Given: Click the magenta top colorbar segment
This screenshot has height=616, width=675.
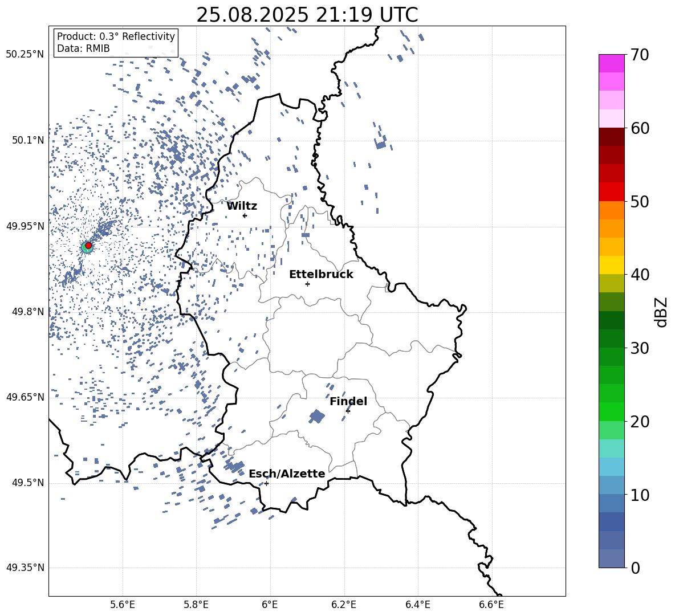Looking at the screenshot, I should click(x=612, y=63).
